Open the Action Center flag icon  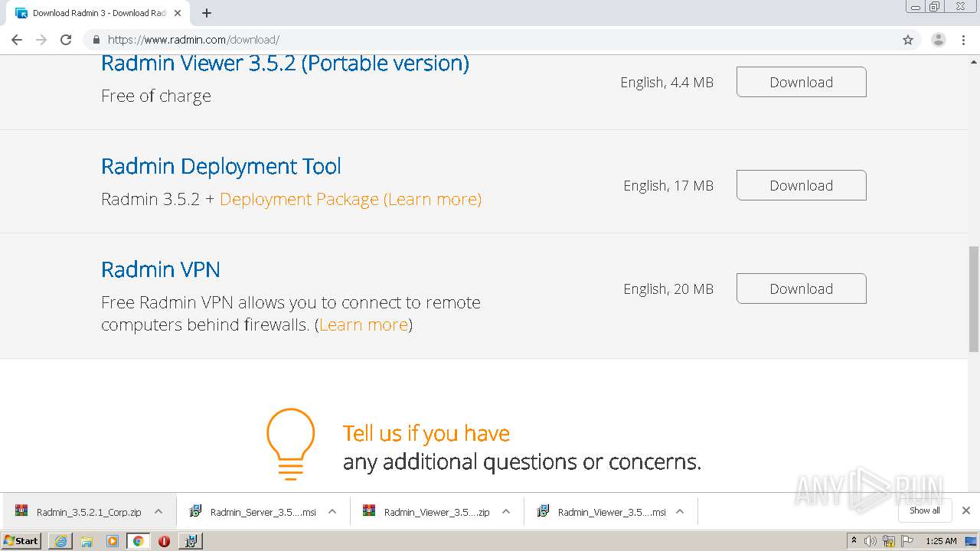[907, 541]
